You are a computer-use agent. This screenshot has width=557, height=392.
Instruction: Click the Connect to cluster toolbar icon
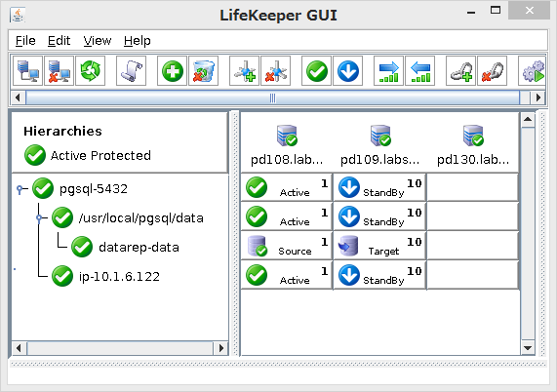coord(27,71)
